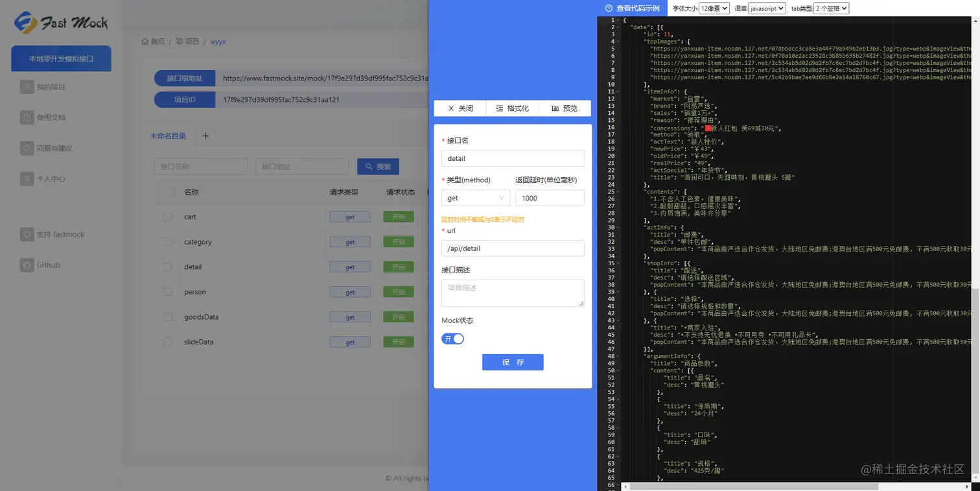The height and width of the screenshot is (491, 980).
Task: Click the url input field /api/detail
Action: pyautogui.click(x=513, y=248)
